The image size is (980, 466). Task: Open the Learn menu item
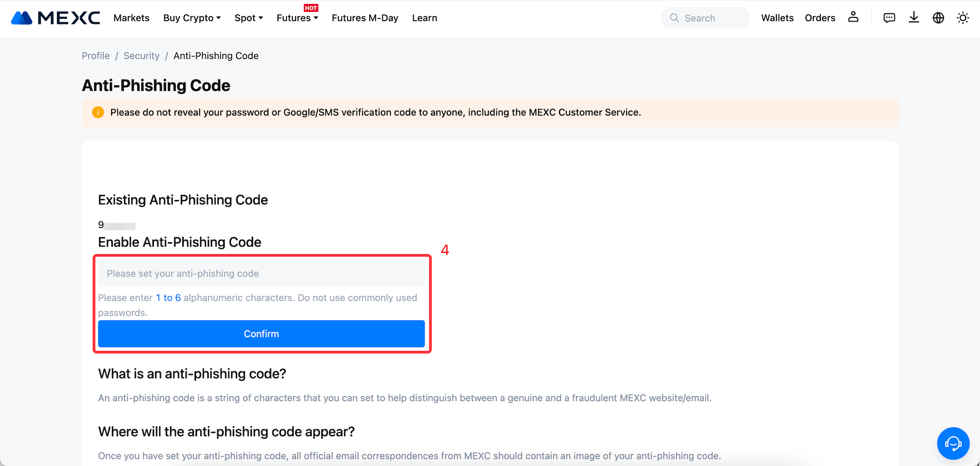point(424,18)
